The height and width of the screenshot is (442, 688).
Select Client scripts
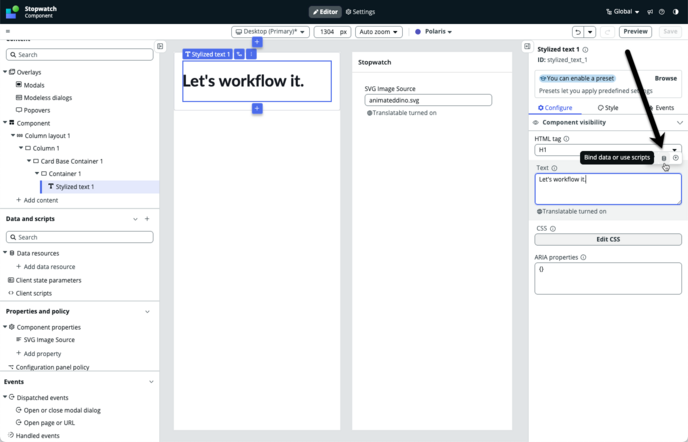pyautogui.click(x=30, y=293)
